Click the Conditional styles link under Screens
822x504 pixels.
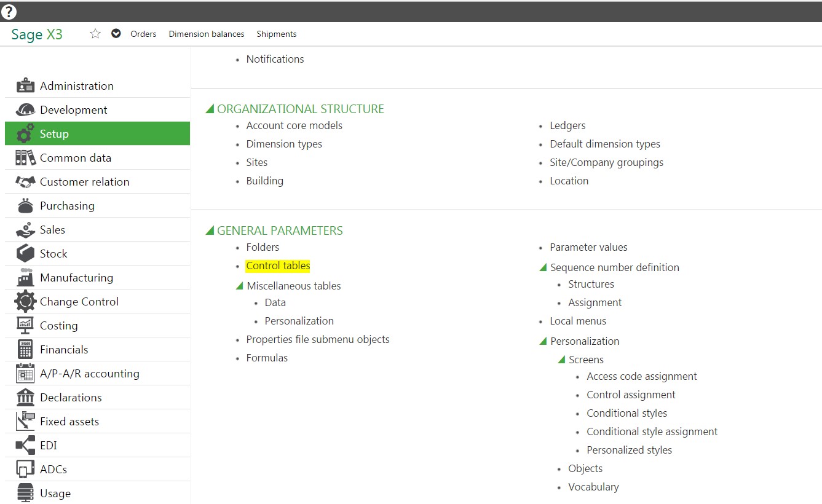click(626, 413)
